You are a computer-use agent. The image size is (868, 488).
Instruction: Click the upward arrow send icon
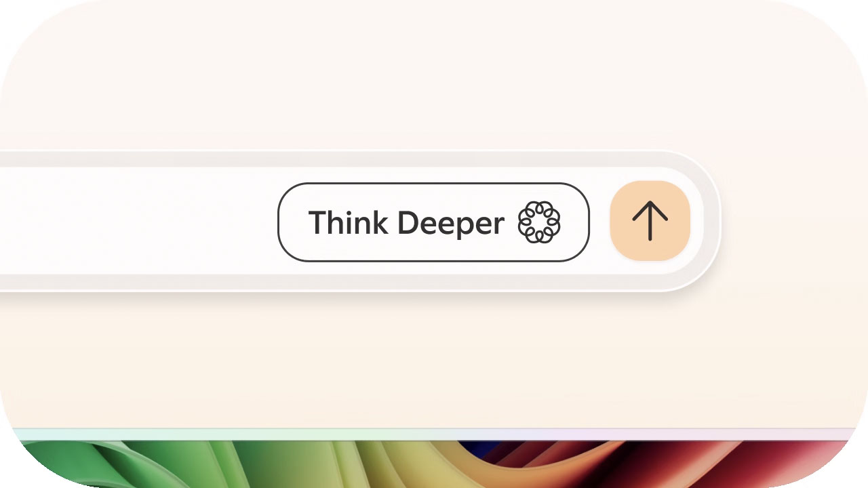pyautogui.click(x=650, y=221)
